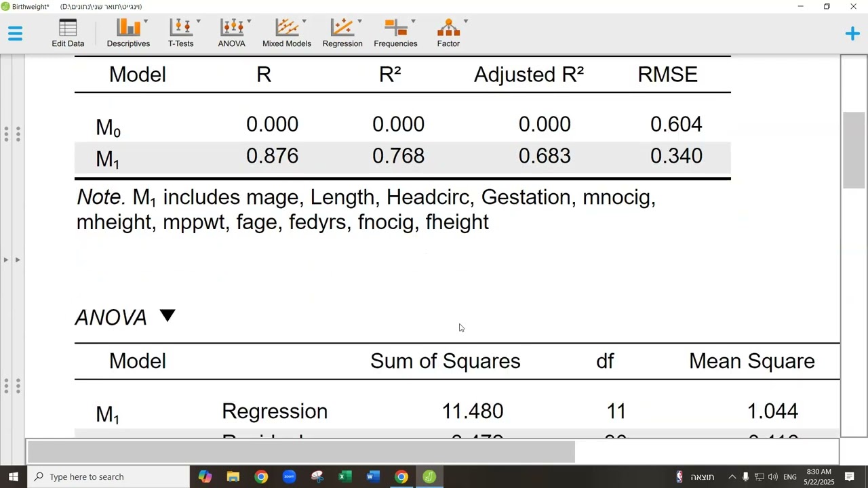The image size is (868, 488).
Task: Select the mean square value 1.044
Action: pos(772,411)
